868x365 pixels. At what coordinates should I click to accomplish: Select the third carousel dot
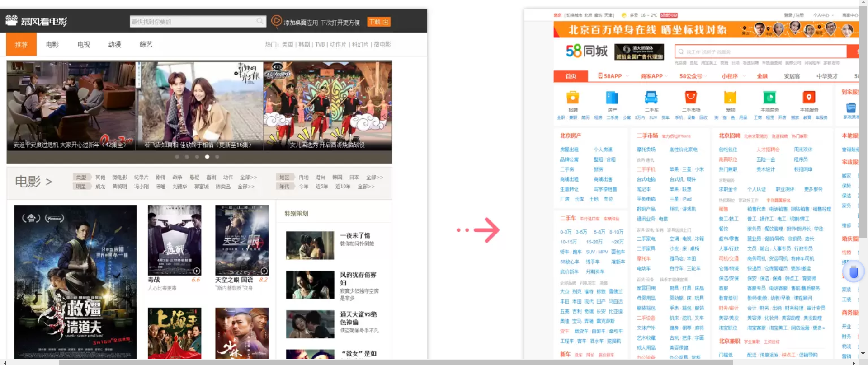click(197, 157)
